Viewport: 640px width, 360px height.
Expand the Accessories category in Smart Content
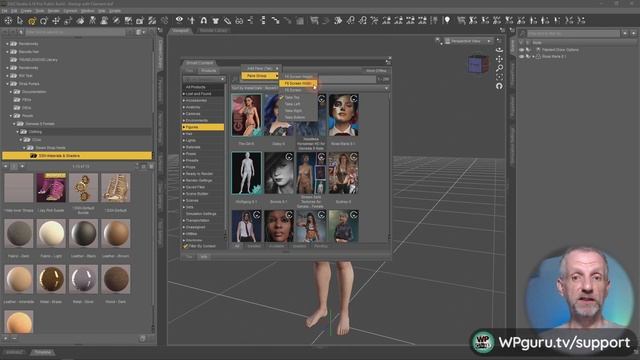(x=184, y=100)
